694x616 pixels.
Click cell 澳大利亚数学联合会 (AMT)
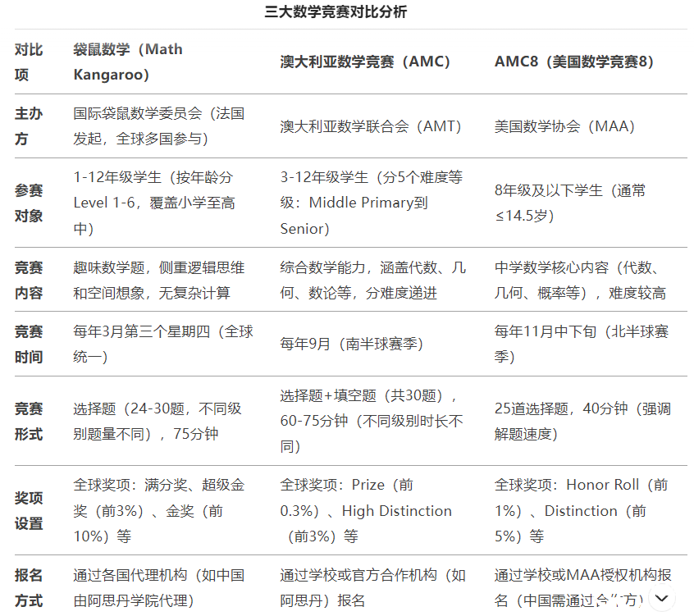coord(371,126)
